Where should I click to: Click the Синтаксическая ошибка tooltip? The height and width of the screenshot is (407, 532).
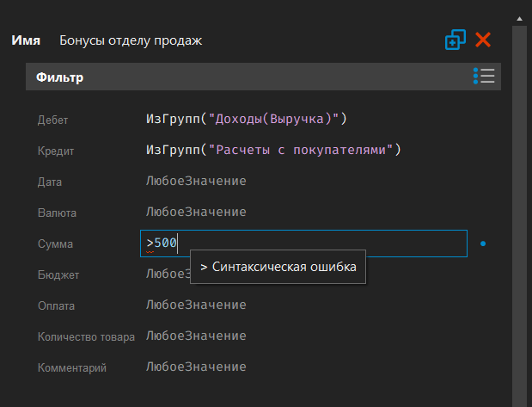[x=278, y=268]
